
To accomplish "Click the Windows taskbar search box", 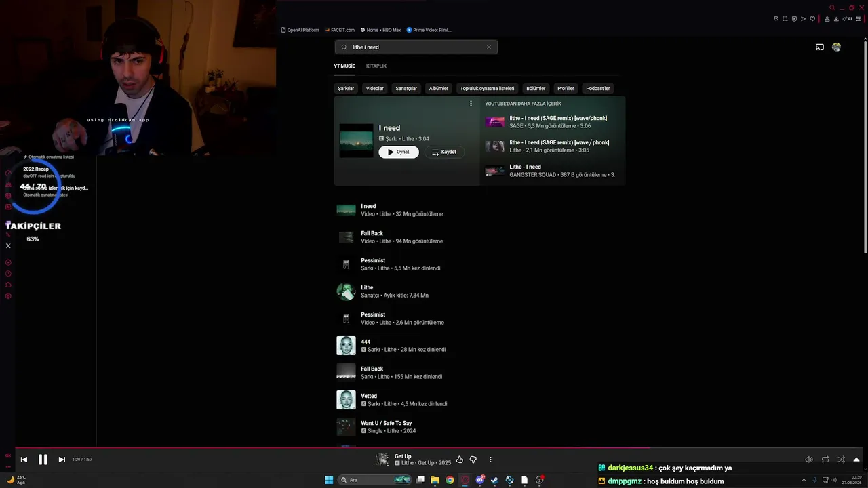I will coord(375,480).
